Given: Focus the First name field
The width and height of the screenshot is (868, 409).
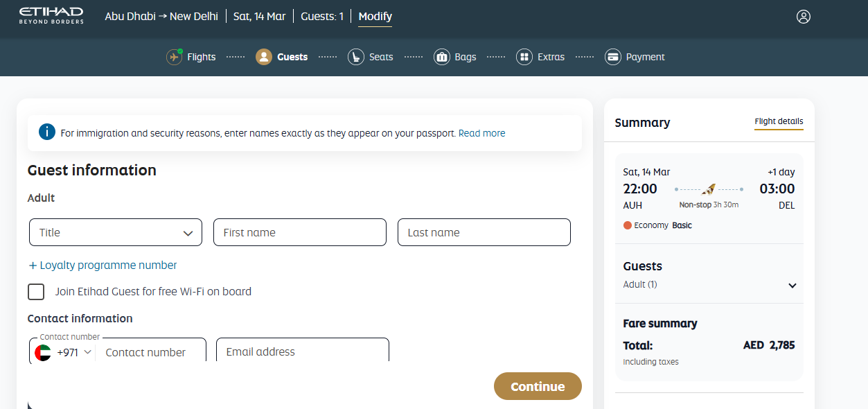Looking at the screenshot, I should pyautogui.click(x=299, y=233).
